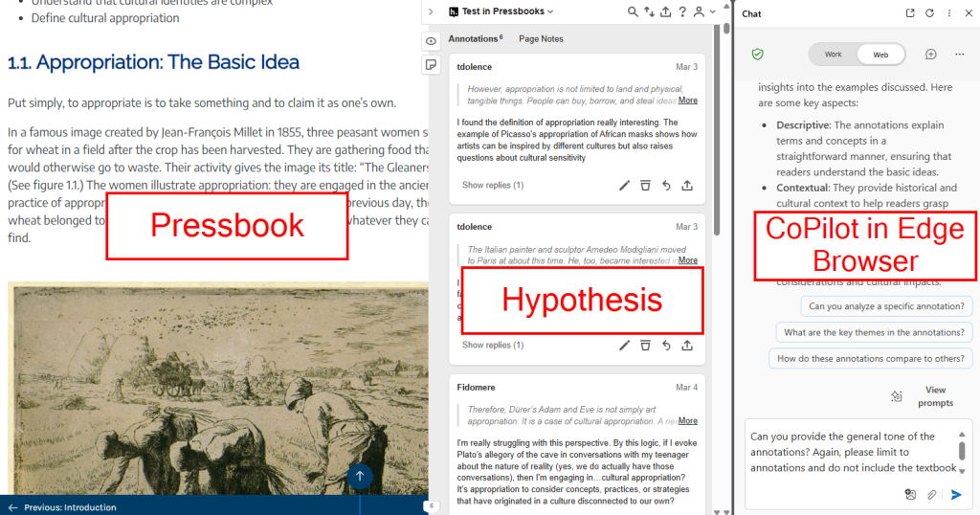This screenshot has width=980, height=515.
Task: Refresh the Copilot chat pane
Action: 929,13
